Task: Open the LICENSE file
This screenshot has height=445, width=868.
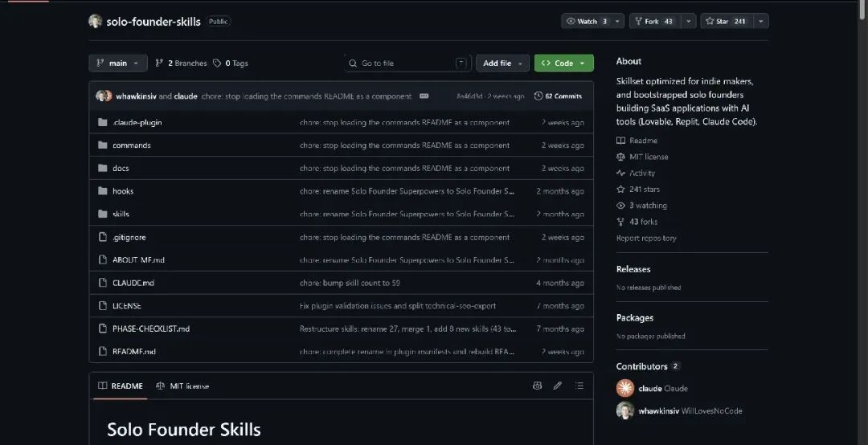Action: pyautogui.click(x=127, y=305)
